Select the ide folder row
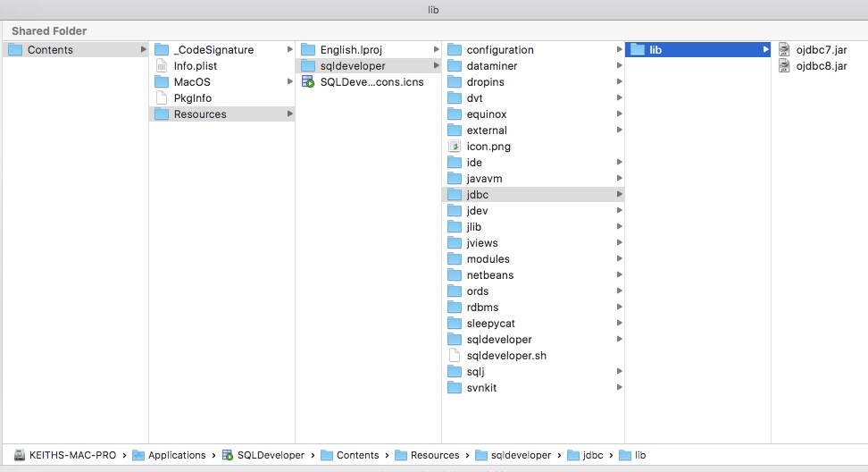The width and height of the screenshot is (868, 472). point(534,163)
